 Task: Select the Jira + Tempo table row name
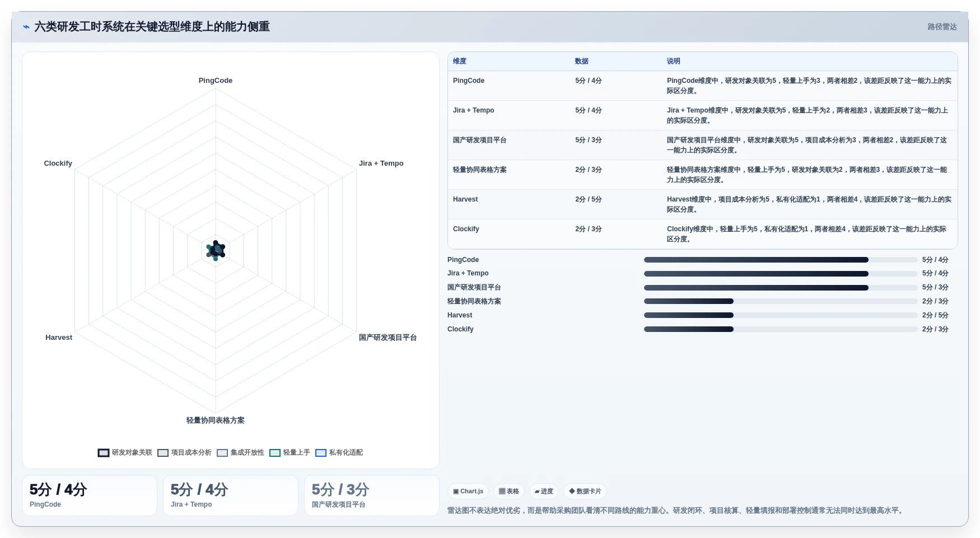coord(474,110)
